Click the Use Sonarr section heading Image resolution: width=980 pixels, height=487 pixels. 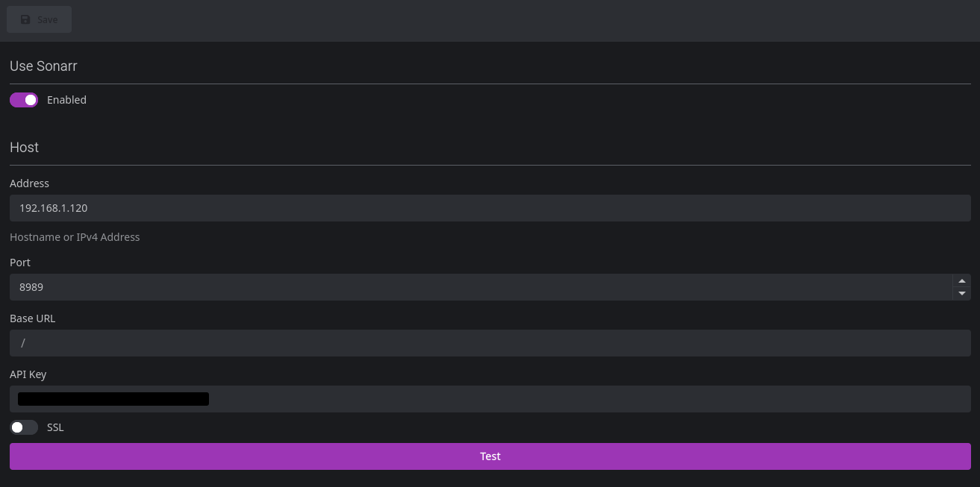tap(43, 66)
